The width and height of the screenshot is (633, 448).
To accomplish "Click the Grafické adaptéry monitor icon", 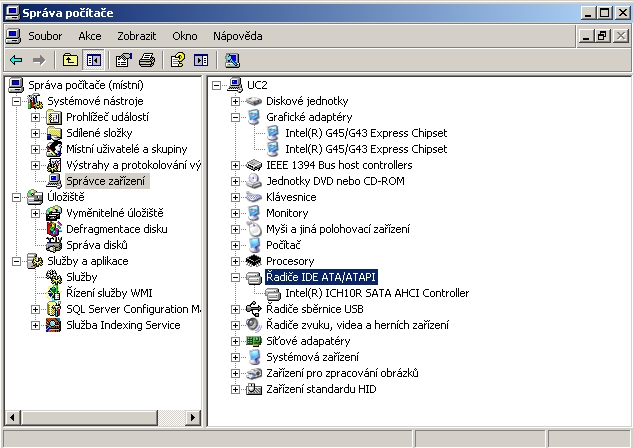I will tap(254, 117).
